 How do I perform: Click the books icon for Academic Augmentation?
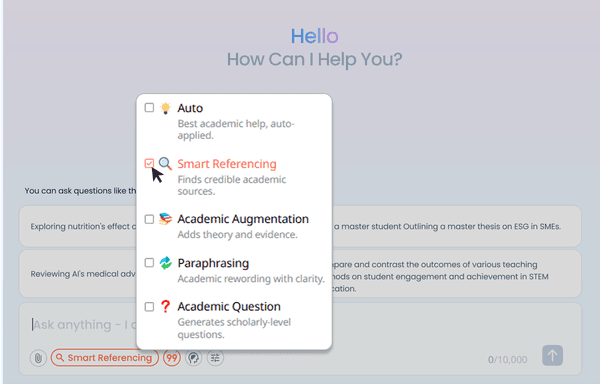coord(165,219)
